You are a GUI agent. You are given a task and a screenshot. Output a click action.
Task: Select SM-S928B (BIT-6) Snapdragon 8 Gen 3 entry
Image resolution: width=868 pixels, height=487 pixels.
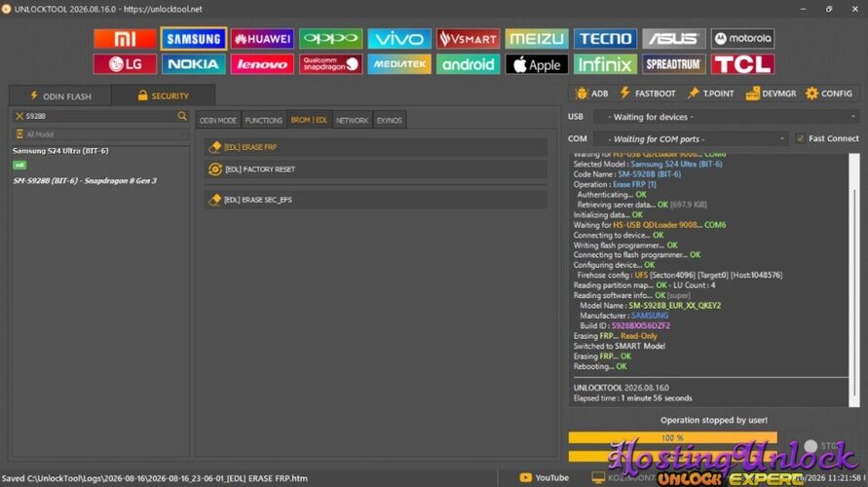85,180
